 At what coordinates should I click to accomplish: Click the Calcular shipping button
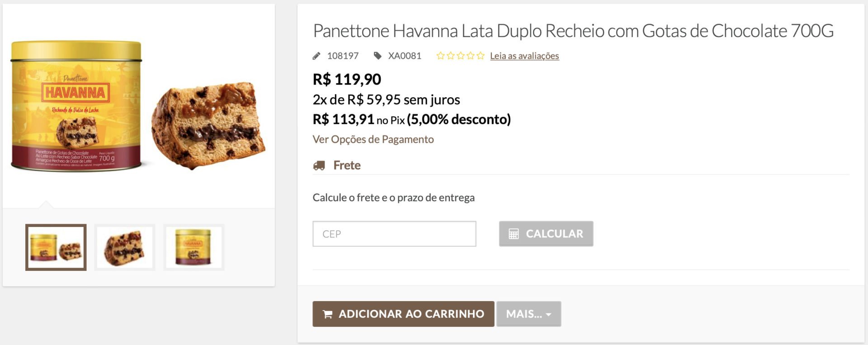pos(546,234)
